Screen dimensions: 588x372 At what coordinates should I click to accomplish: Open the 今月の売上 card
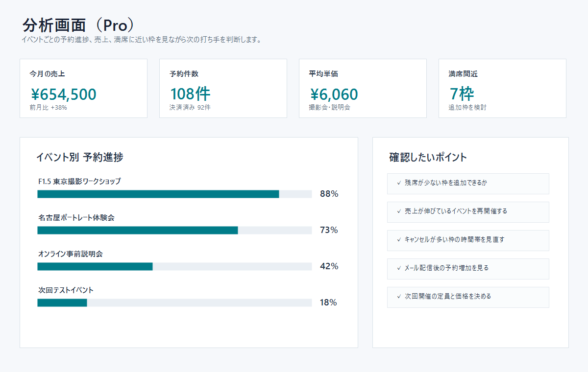click(x=83, y=89)
